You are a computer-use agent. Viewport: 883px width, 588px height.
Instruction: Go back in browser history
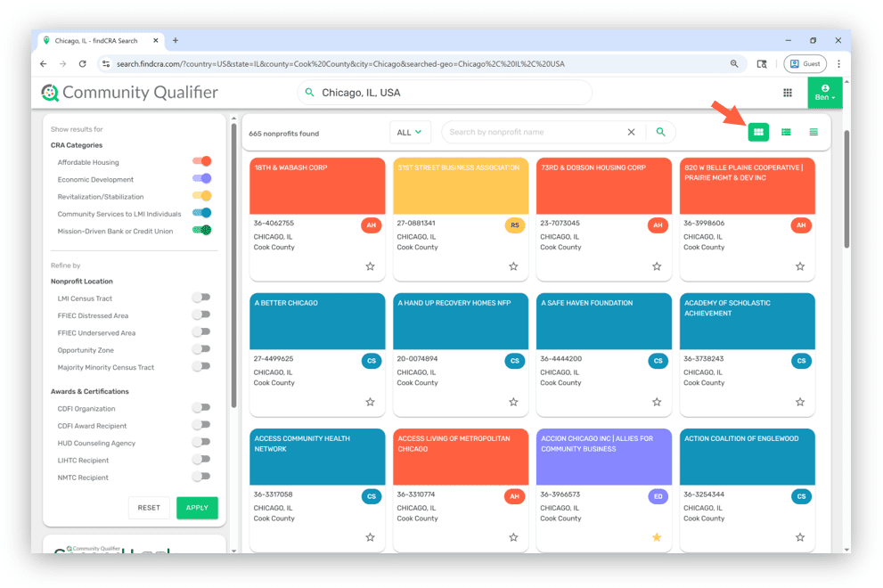(44, 63)
